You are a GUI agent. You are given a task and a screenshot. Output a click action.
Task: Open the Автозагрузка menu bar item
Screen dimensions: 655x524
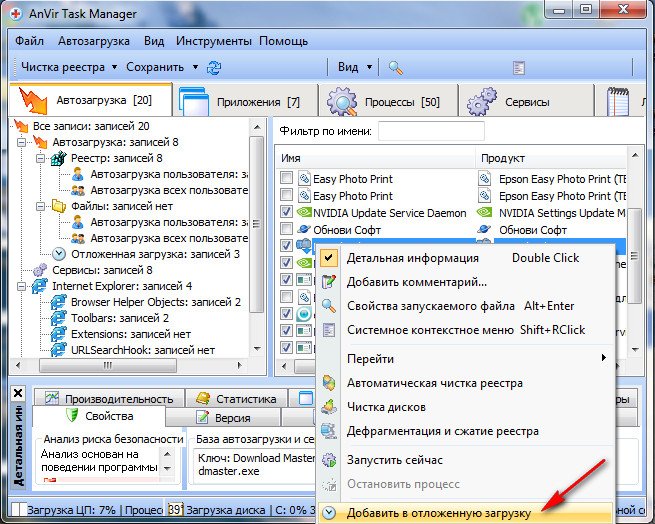[x=94, y=41]
